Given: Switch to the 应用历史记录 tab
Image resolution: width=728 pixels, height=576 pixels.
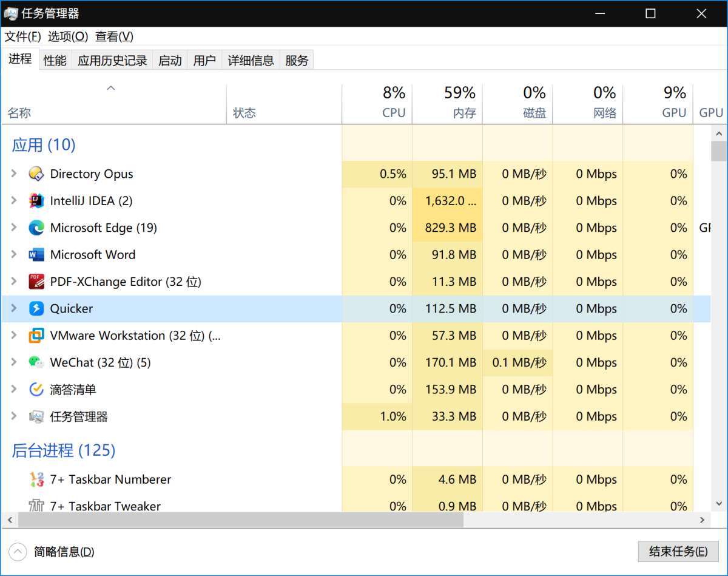Looking at the screenshot, I should coord(112,60).
